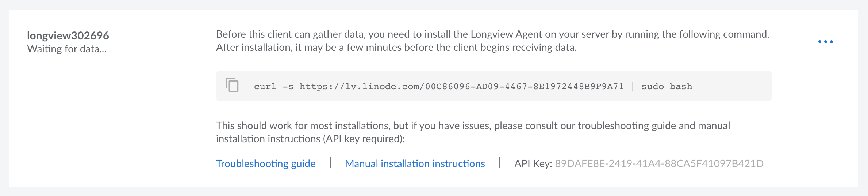Click the lv.linode.com URL in the command
This screenshot has height=196, width=868.
click(461, 87)
